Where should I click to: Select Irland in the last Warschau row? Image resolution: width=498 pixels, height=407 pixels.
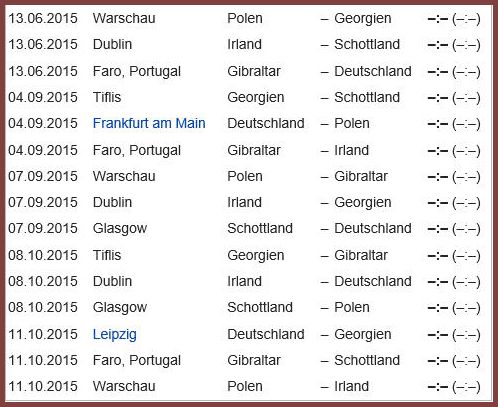(351, 386)
